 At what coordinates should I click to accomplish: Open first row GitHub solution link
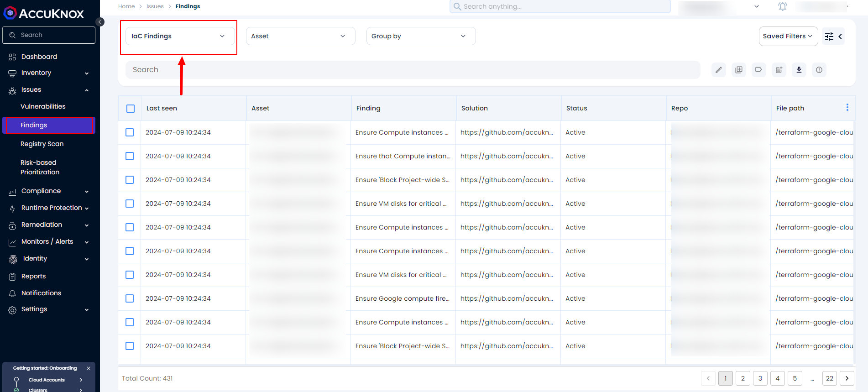(x=507, y=132)
